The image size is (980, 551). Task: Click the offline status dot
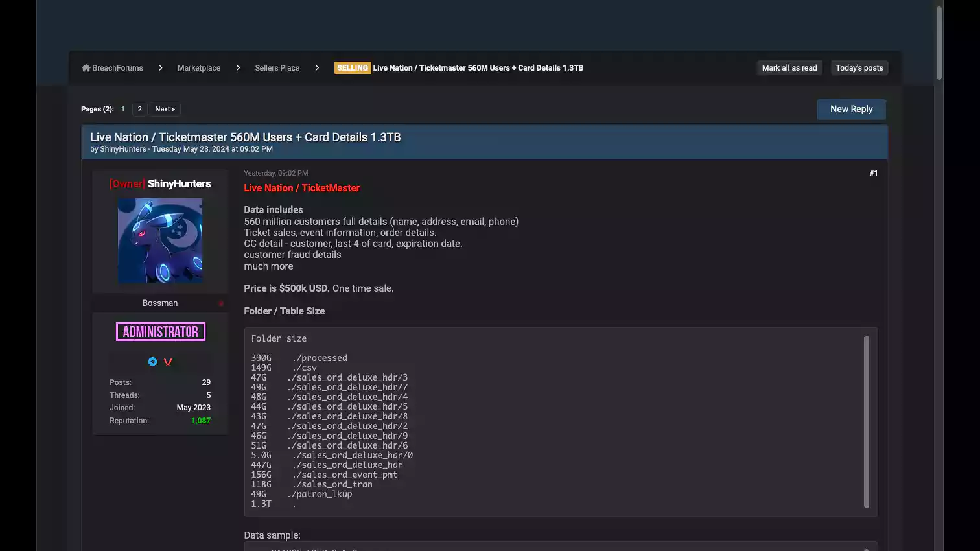[221, 303]
